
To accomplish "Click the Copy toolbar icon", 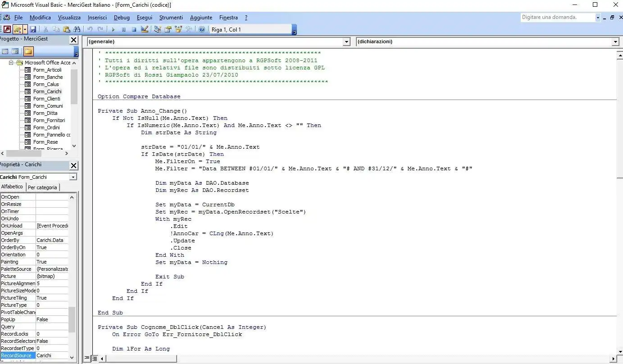I will point(56,29).
